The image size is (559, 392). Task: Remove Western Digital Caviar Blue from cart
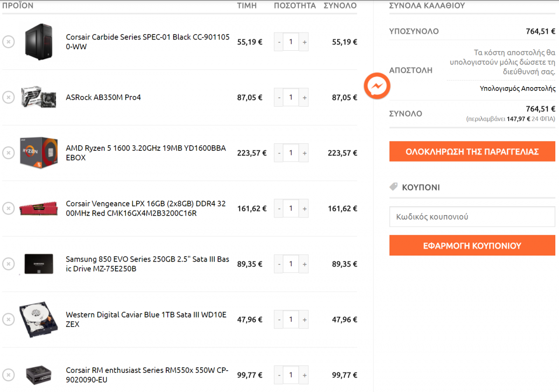[x=8, y=319]
